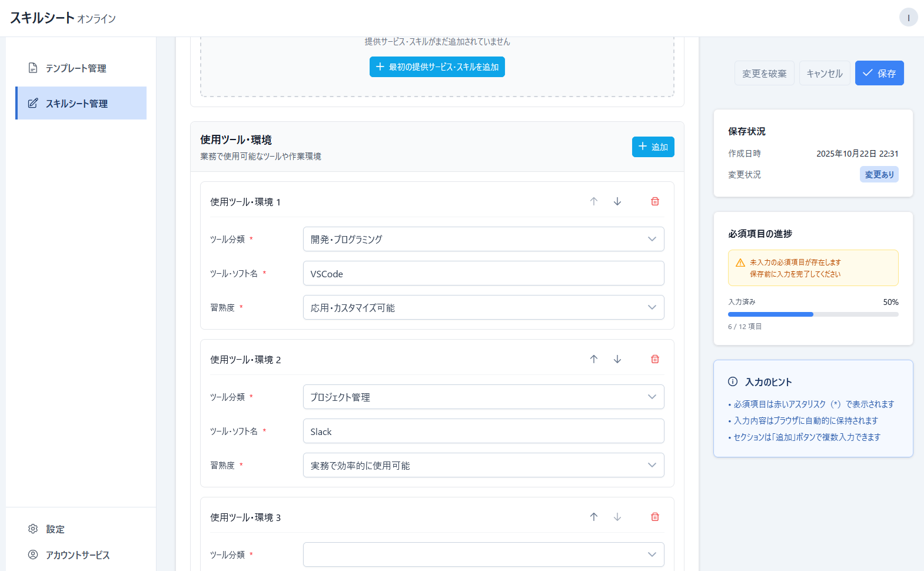Click 最初の提供サービス・スキルを追加 button
The width and height of the screenshot is (924, 571).
coord(437,67)
